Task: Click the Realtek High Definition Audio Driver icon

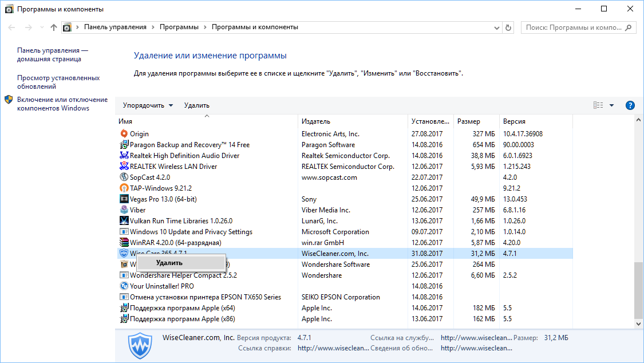Action: tap(124, 155)
